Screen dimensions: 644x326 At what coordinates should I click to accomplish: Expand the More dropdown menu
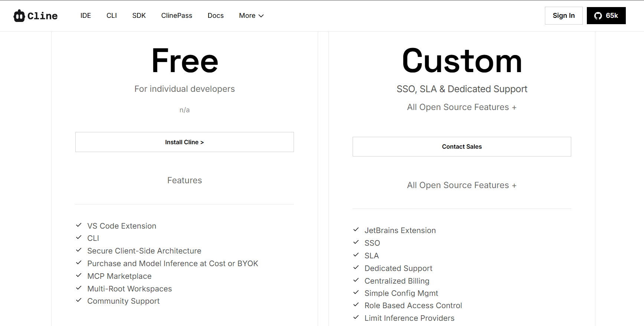251,16
